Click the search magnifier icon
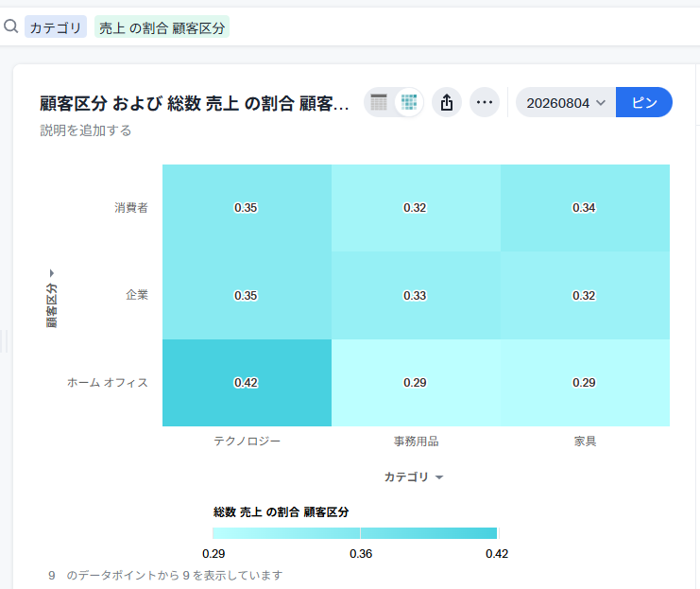 pyautogui.click(x=10, y=26)
